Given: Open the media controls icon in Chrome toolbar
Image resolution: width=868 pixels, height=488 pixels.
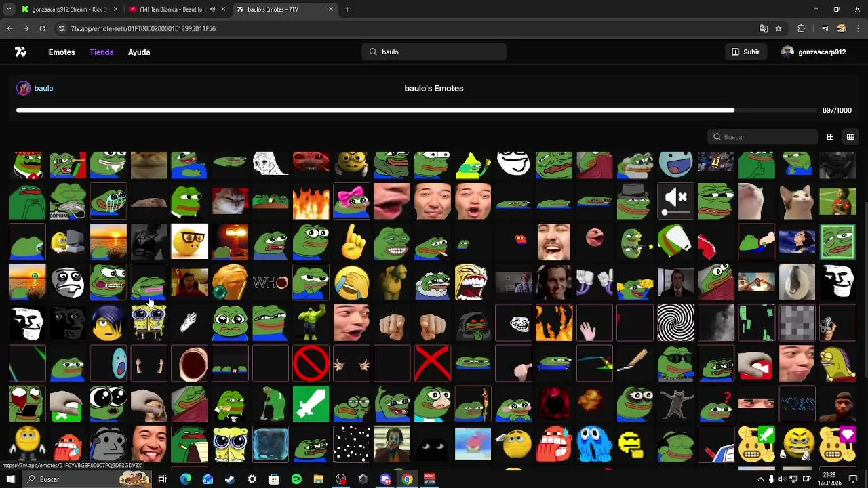Looking at the screenshot, I should pos(825,28).
